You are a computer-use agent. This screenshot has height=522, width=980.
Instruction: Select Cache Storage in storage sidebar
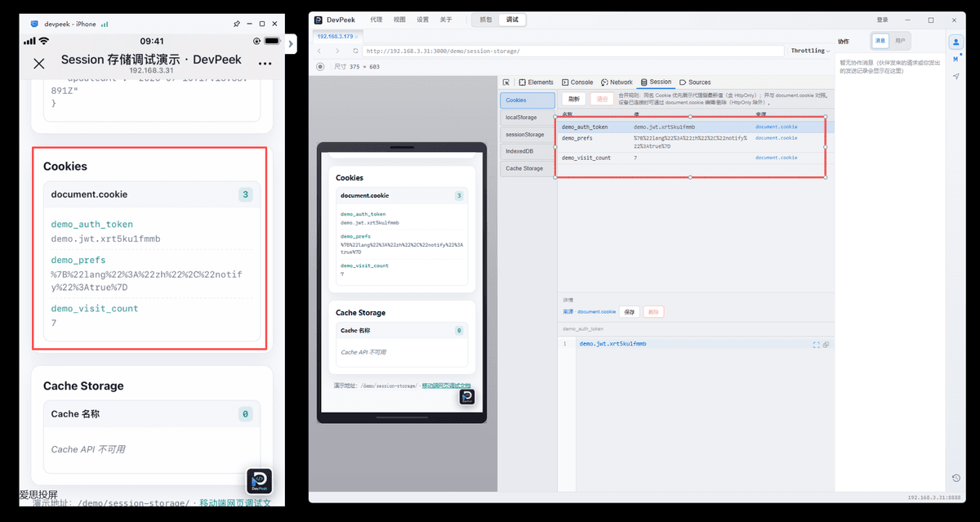click(527, 168)
